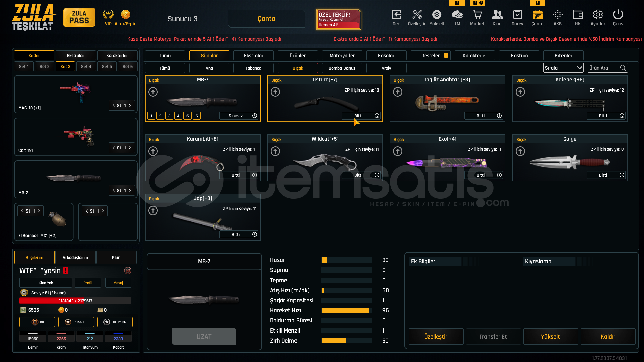Click upgrade arrow on MB-7 card
This screenshot has width=644, height=362.
pos(153,92)
